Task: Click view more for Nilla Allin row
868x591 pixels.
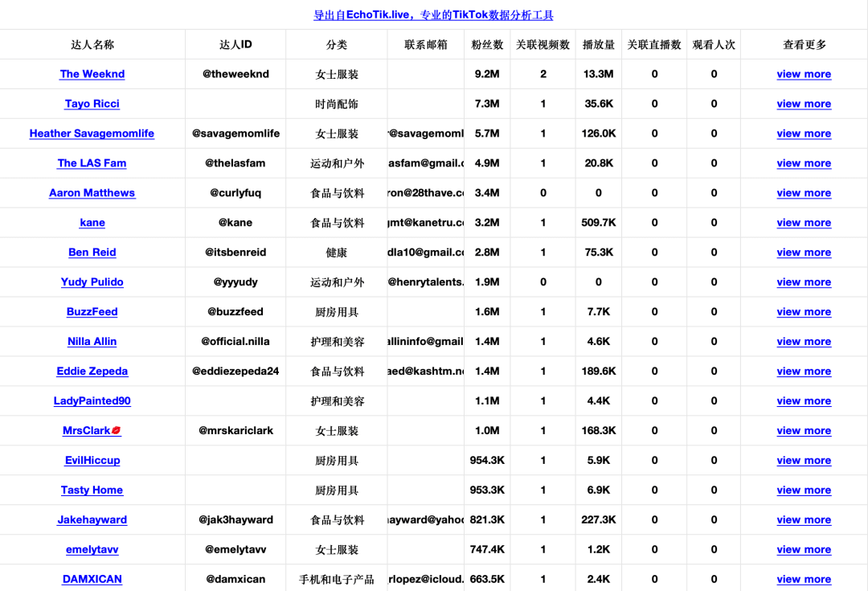Action: pos(804,341)
